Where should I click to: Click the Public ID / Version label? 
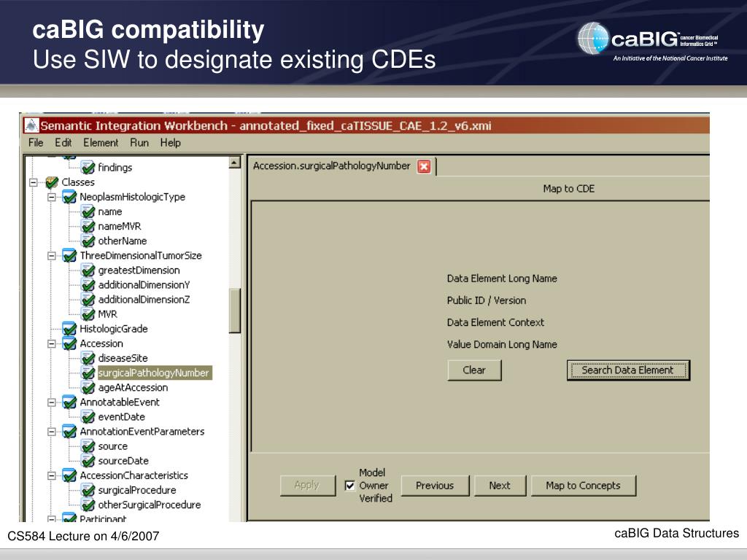487,300
